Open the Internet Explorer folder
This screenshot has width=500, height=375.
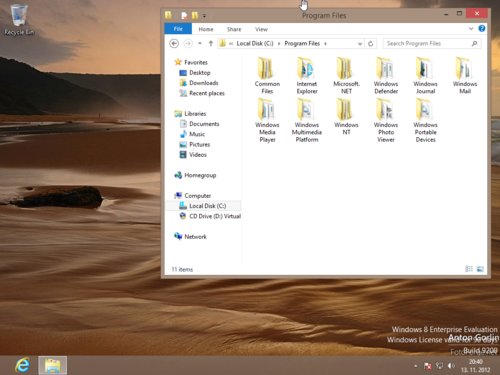(307, 76)
